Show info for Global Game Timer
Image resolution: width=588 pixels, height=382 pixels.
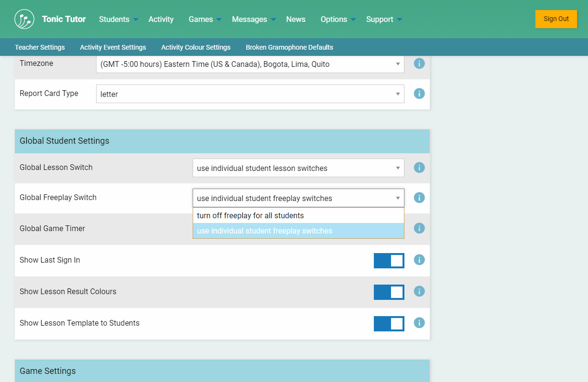coord(419,228)
